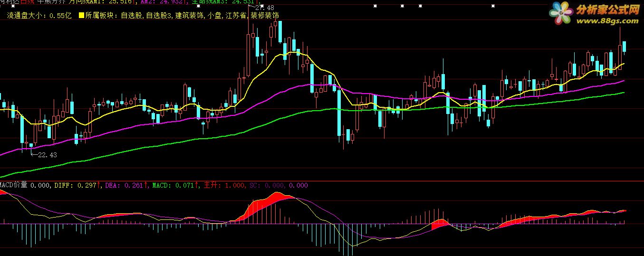This screenshot has height=256, width=644.
Task: Click the MACD价量 indicator title
Action: coord(14,185)
